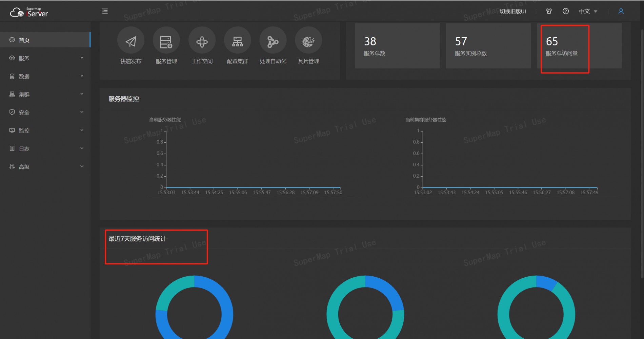Click the theme (shirt) icon in header

pyautogui.click(x=549, y=11)
